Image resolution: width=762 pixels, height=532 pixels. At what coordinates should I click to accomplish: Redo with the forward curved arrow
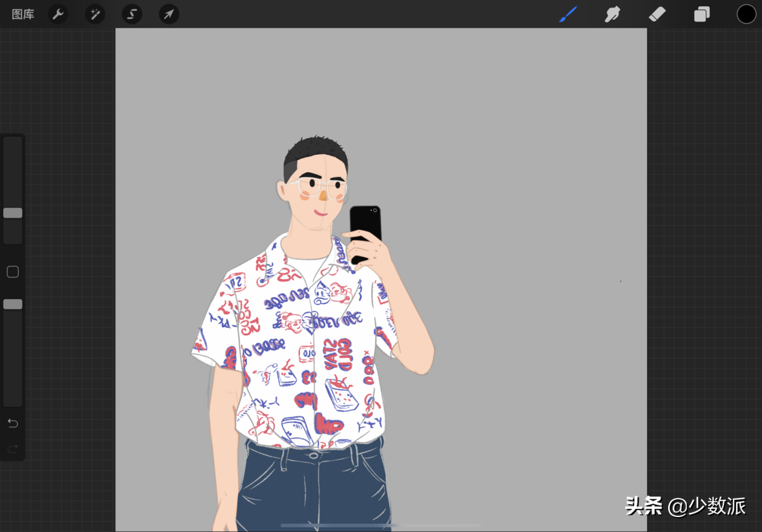tap(12, 448)
